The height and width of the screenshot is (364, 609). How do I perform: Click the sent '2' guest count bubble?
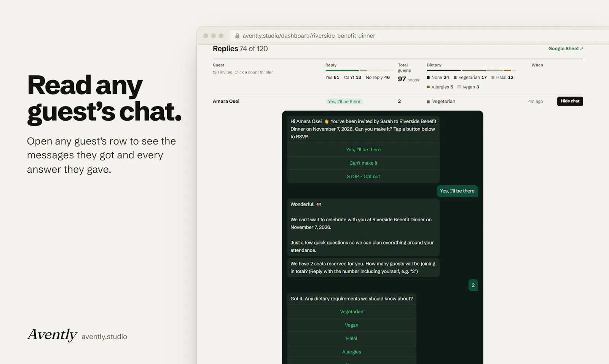point(473,285)
